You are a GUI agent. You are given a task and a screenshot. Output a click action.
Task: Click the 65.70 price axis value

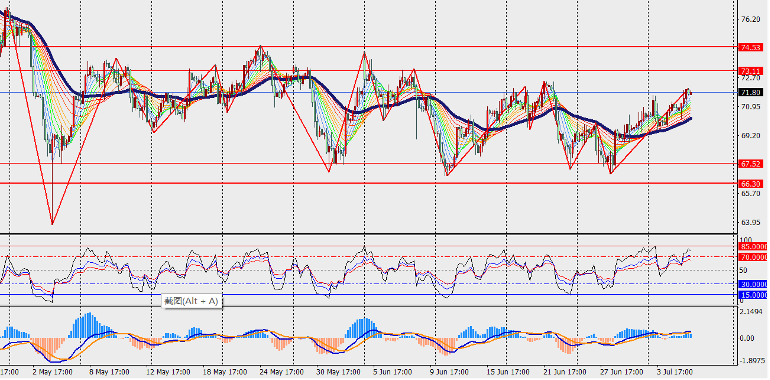(x=751, y=193)
